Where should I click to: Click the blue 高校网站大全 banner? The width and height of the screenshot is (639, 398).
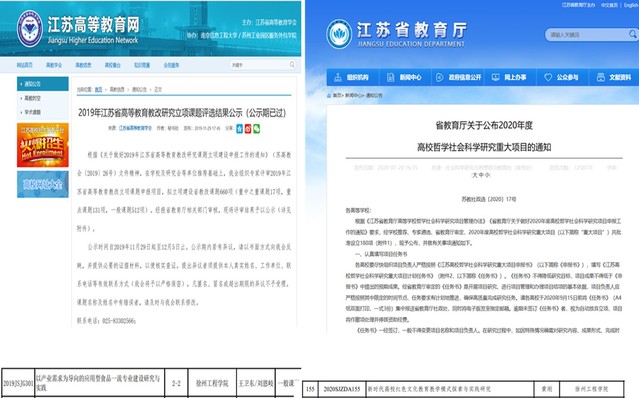[x=42, y=184]
